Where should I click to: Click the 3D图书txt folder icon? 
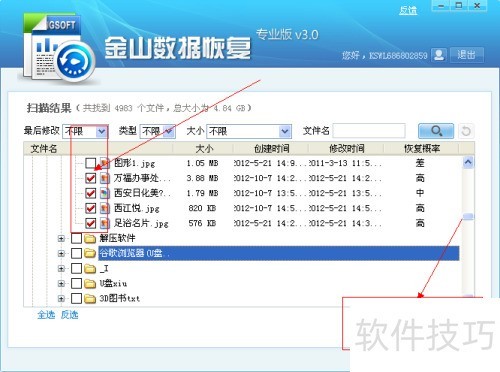(x=90, y=298)
